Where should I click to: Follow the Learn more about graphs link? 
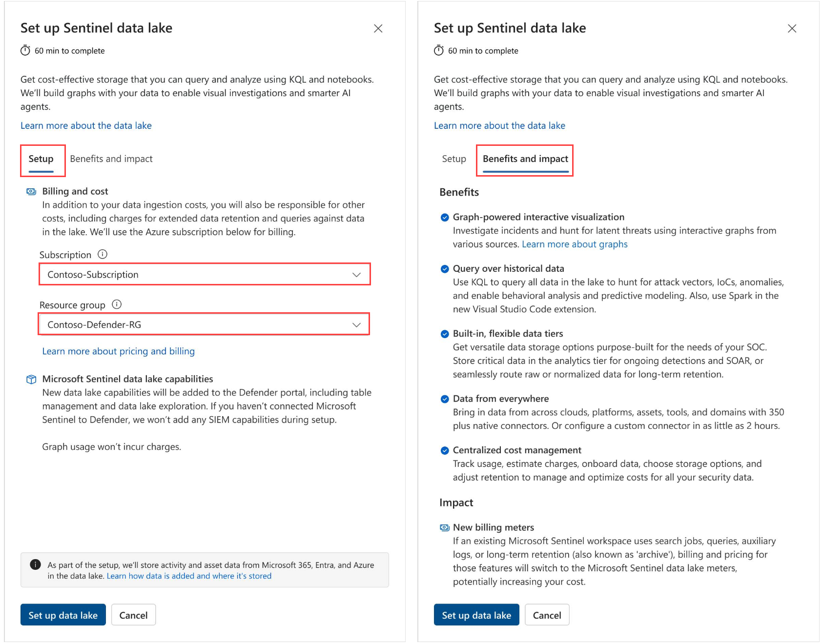pyautogui.click(x=575, y=244)
